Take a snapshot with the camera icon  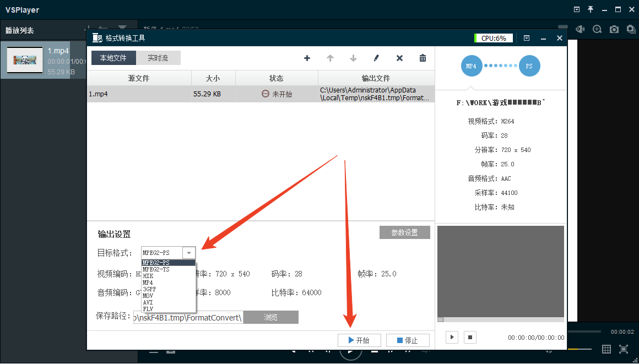coord(614,29)
